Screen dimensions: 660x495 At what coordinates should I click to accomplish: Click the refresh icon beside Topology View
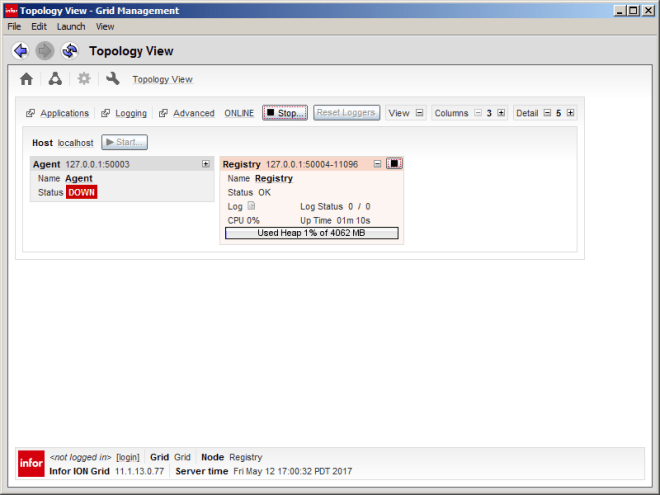tap(70, 51)
